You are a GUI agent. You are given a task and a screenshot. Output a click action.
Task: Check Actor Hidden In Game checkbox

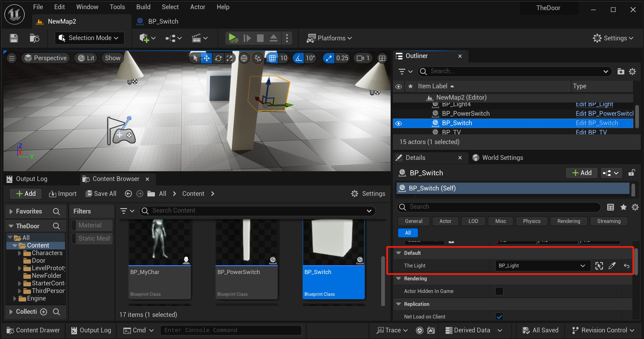pyautogui.click(x=499, y=291)
